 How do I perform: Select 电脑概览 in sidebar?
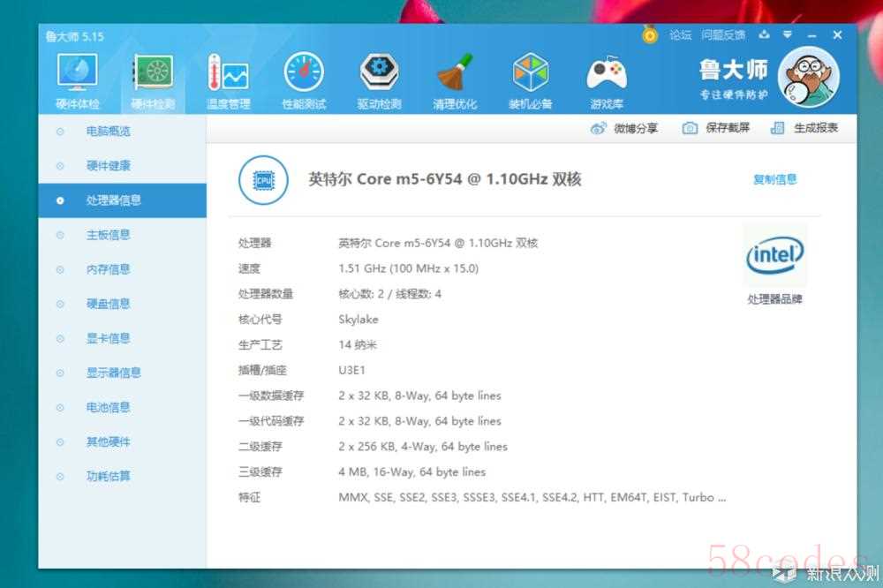[122, 132]
